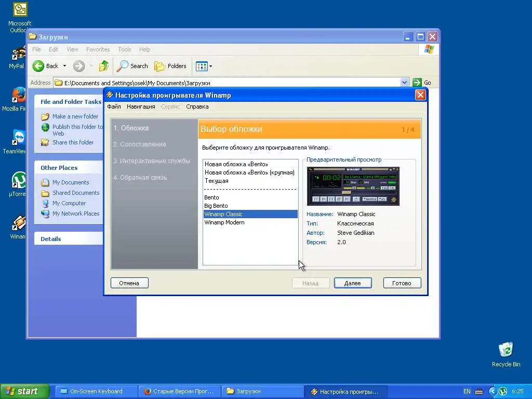Select Winamp Modern skin
Viewport: 532px width, 399px height.
coord(250,222)
